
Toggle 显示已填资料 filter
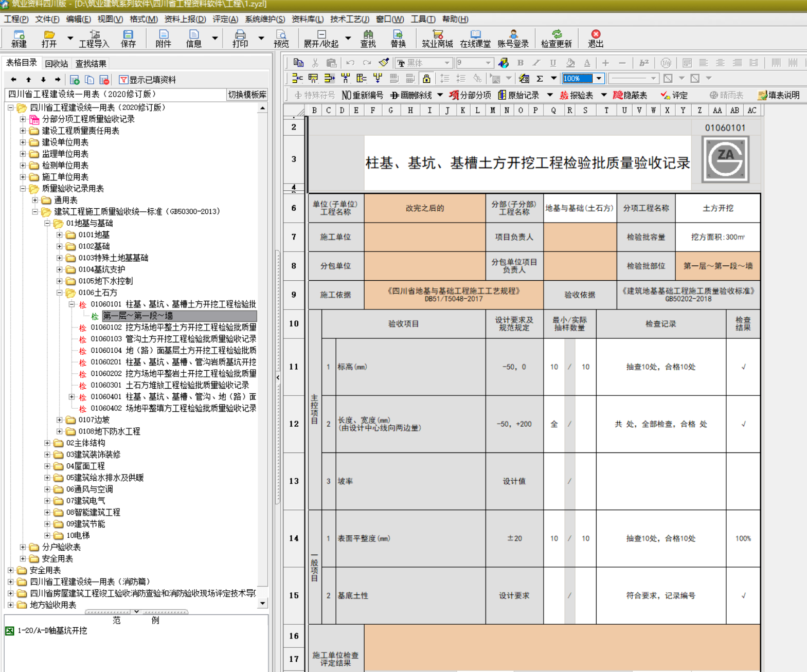pyautogui.click(x=147, y=80)
